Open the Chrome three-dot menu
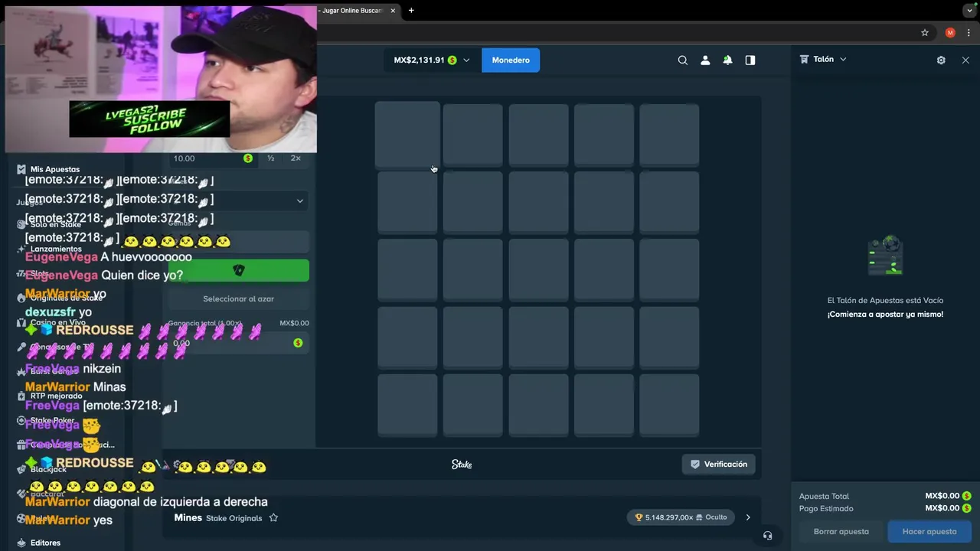 [969, 33]
